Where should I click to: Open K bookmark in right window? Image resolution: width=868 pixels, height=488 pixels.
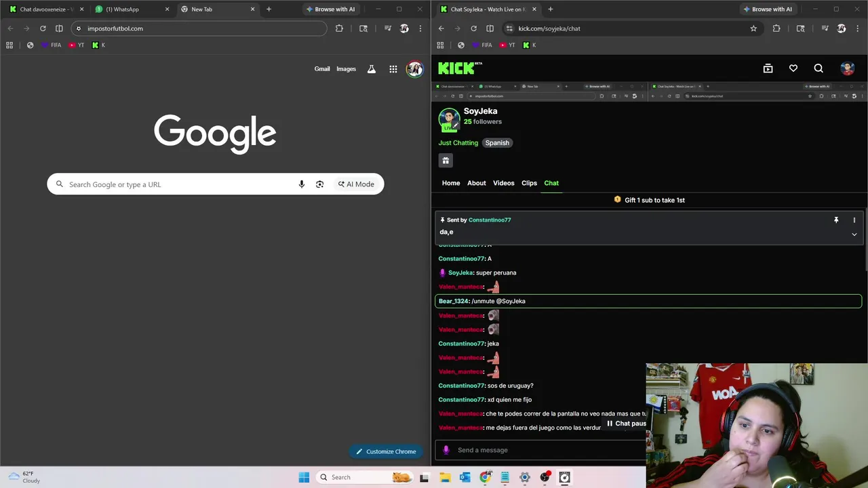[530, 45]
